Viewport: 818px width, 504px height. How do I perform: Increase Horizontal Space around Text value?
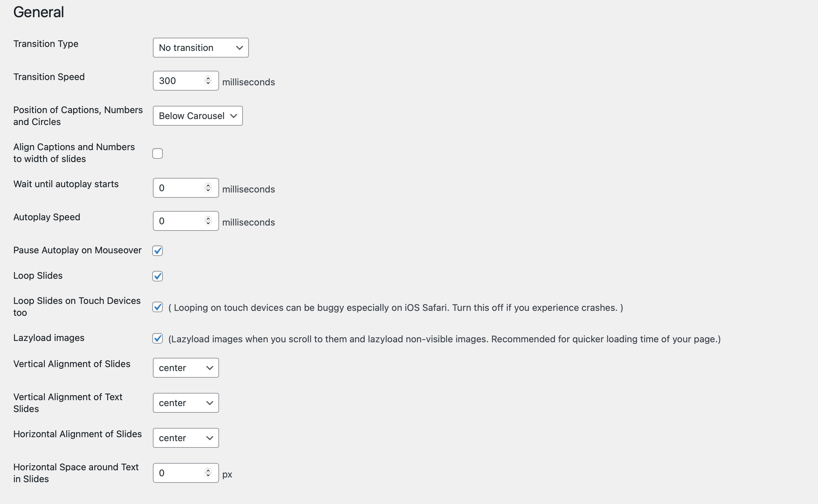[x=208, y=471]
